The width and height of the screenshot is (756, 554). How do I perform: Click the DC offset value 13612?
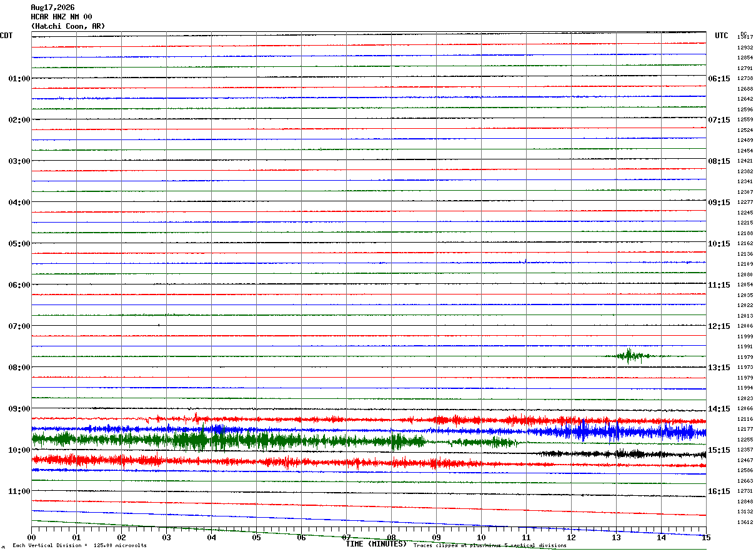point(745,522)
